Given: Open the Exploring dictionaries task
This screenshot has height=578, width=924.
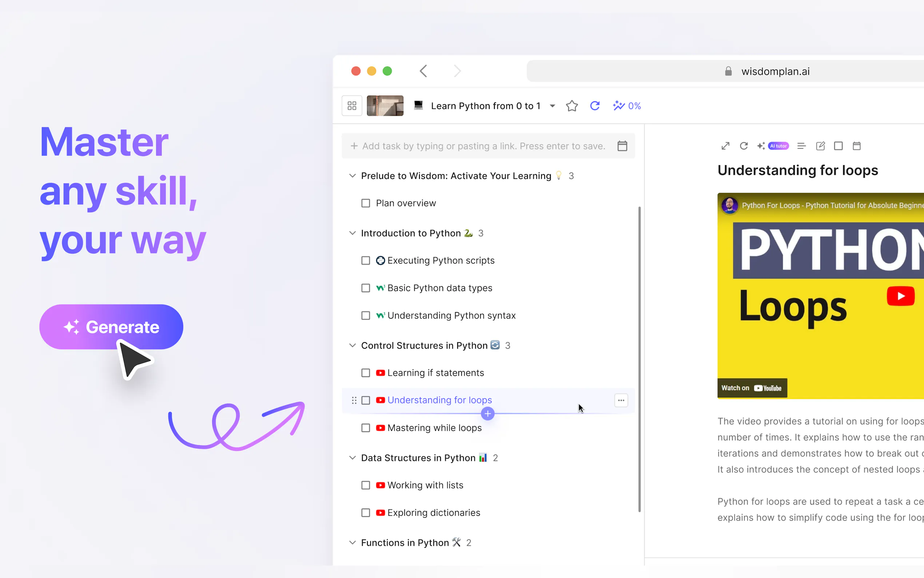Looking at the screenshot, I should (434, 512).
